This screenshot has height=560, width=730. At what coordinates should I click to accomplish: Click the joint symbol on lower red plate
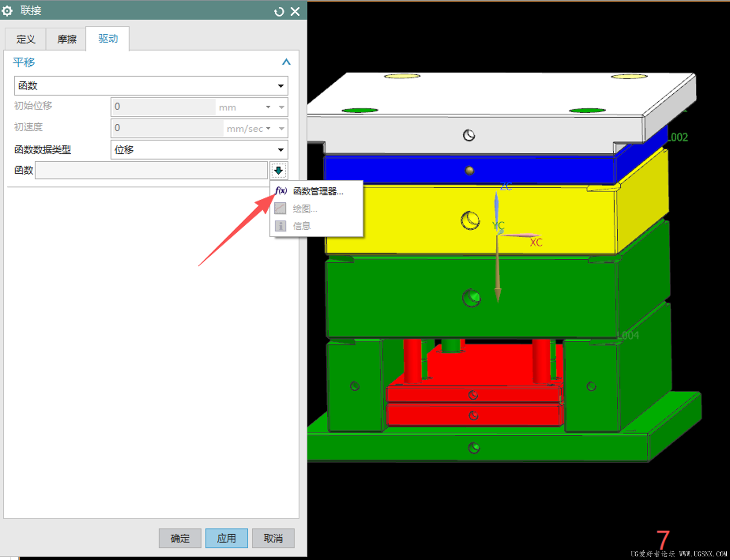coord(473,415)
